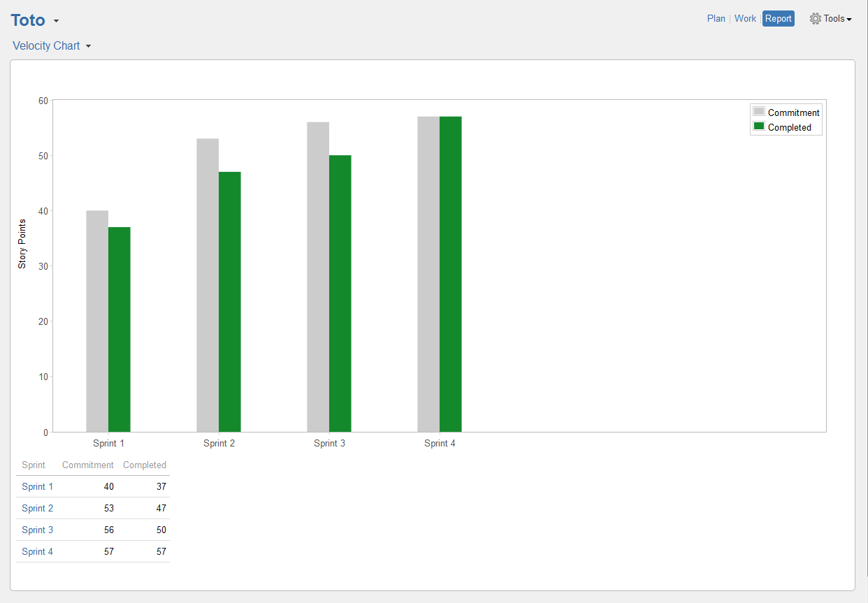
Task: Open Sprint 2 link in table
Action: click(x=37, y=508)
